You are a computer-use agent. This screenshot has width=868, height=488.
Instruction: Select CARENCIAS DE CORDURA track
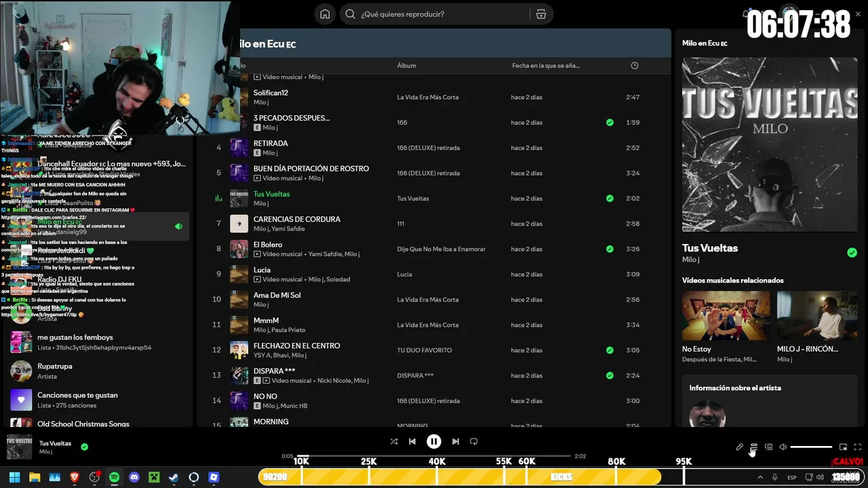pyautogui.click(x=296, y=220)
